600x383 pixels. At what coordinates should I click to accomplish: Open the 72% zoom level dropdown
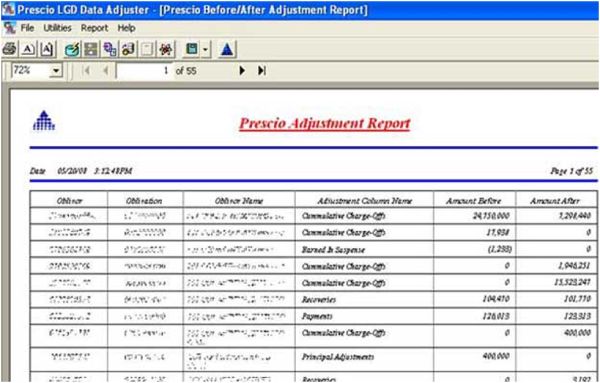[x=57, y=71]
